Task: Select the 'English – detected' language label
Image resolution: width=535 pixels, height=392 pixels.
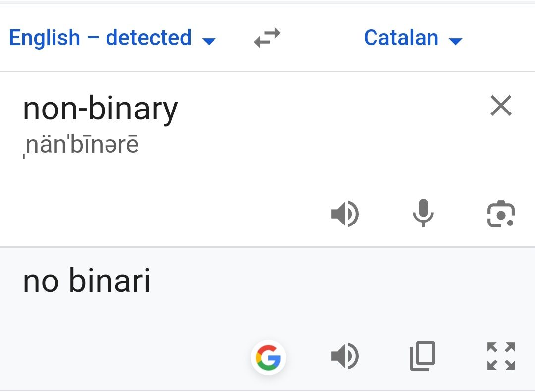Action: (100, 38)
